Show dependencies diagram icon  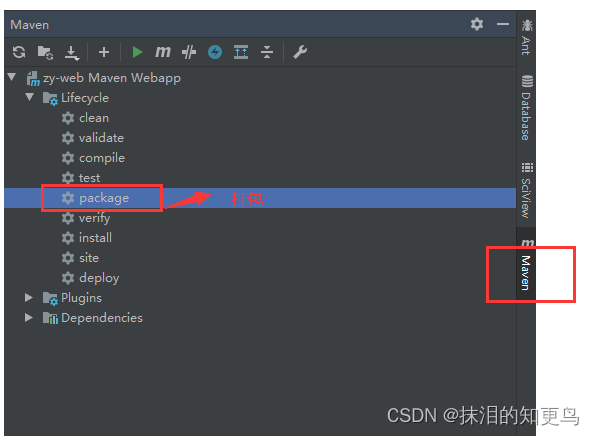241,52
